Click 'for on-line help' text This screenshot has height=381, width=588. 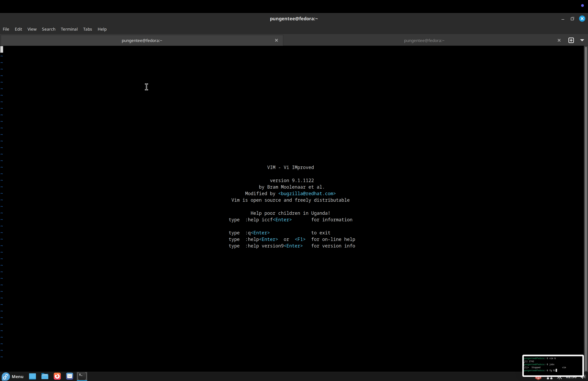[333, 239]
